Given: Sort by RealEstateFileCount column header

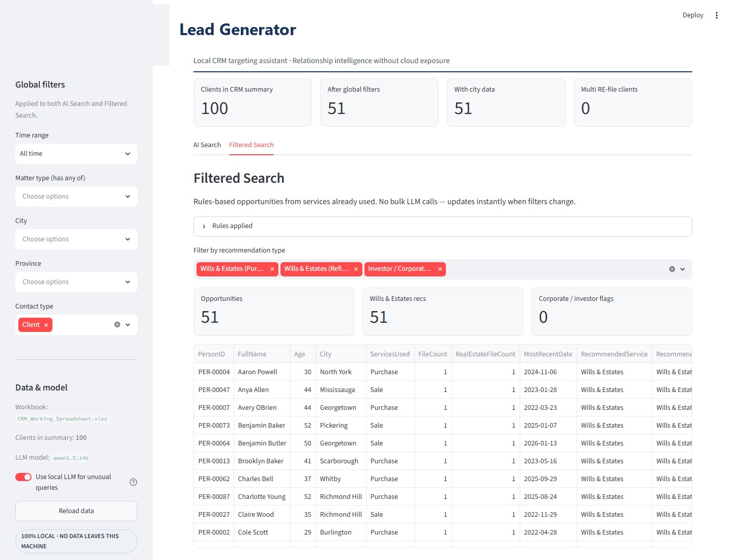Looking at the screenshot, I should pos(486,354).
